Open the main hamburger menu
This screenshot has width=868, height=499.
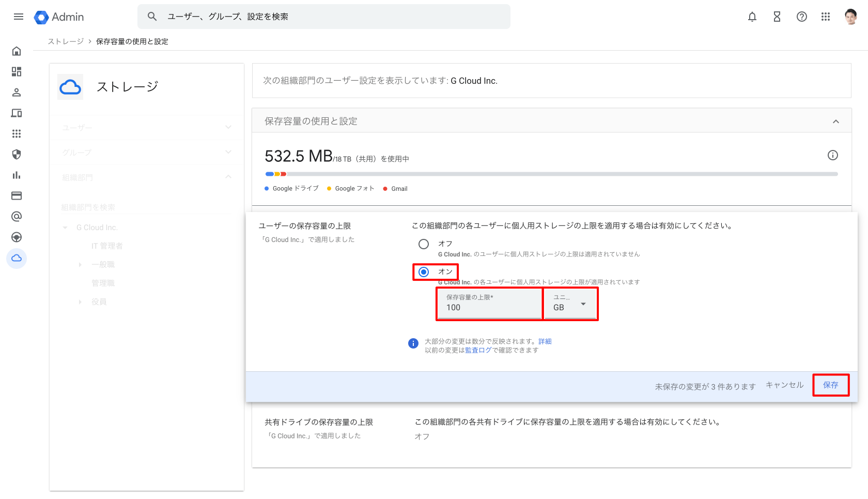point(19,17)
